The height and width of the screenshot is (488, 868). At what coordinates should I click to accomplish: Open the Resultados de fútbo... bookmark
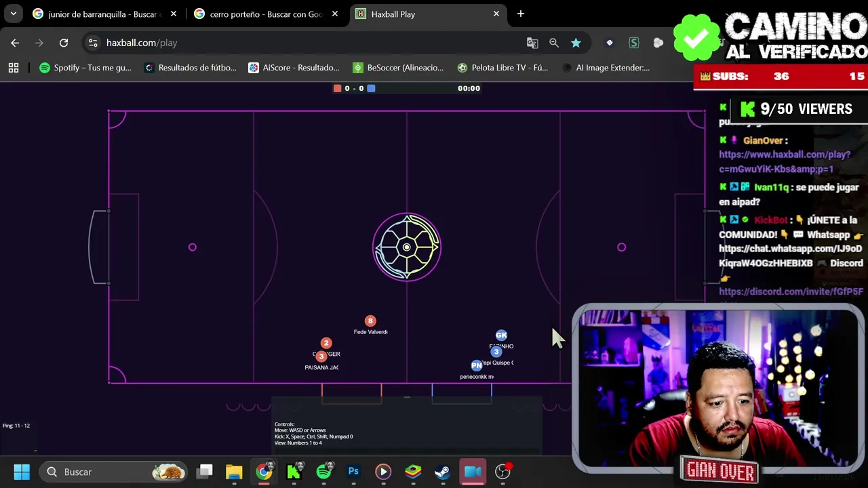pyautogui.click(x=191, y=67)
